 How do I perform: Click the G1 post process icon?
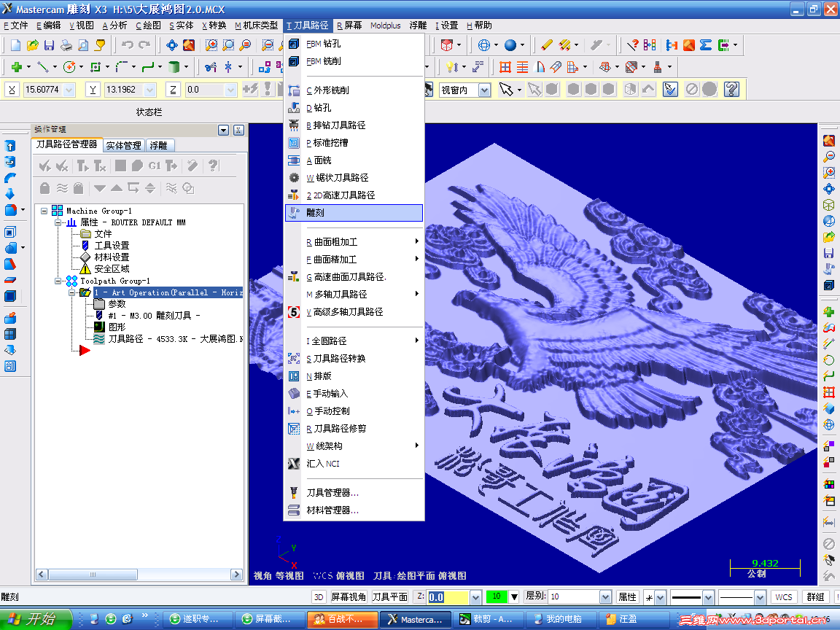(155, 166)
